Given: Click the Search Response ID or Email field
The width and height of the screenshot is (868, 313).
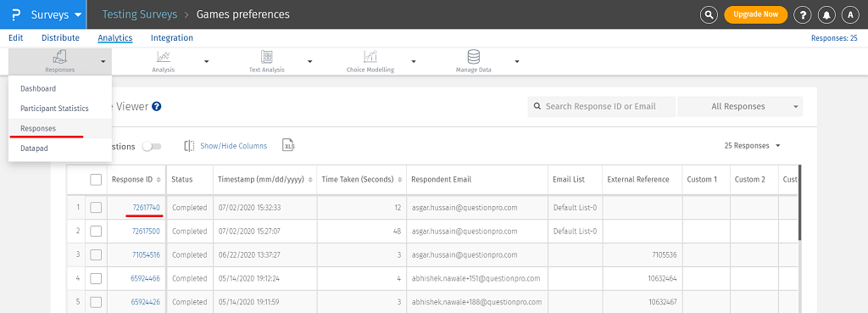Looking at the screenshot, I should [x=602, y=106].
